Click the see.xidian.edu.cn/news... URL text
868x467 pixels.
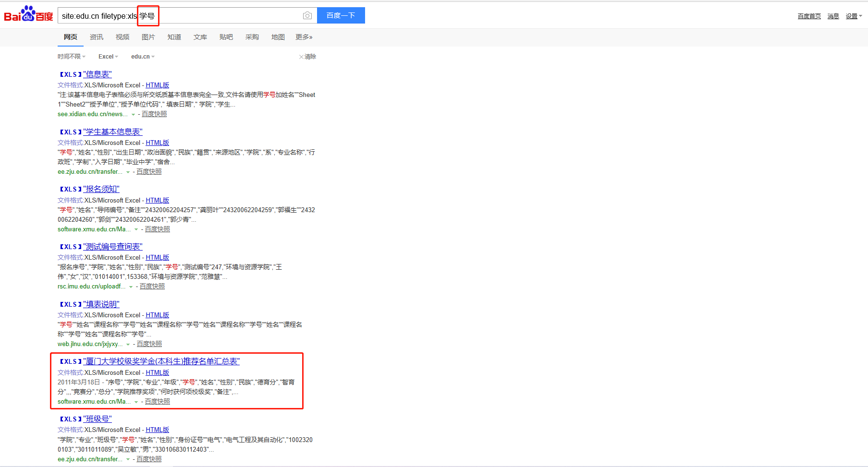coord(93,114)
